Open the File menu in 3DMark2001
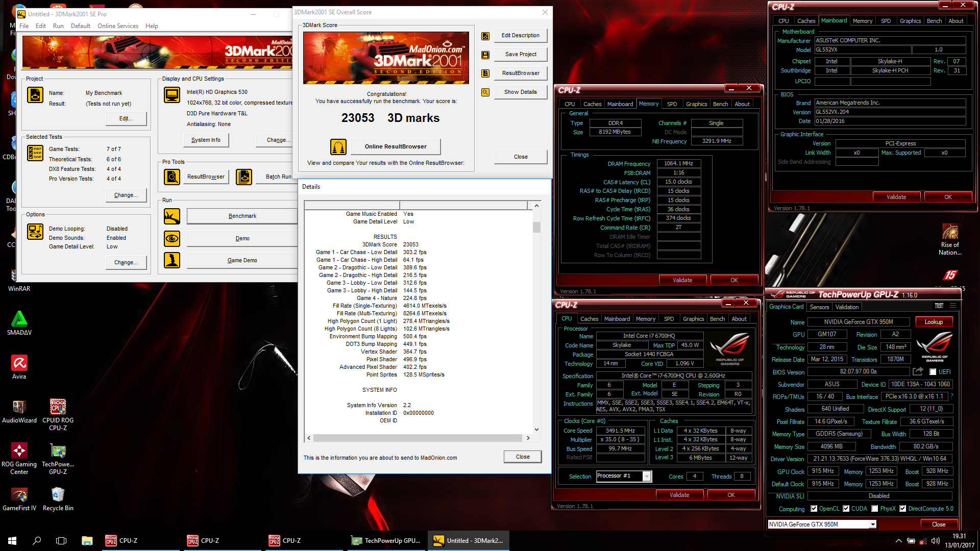This screenshot has height=551, width=980. click(x=24, y=26)
